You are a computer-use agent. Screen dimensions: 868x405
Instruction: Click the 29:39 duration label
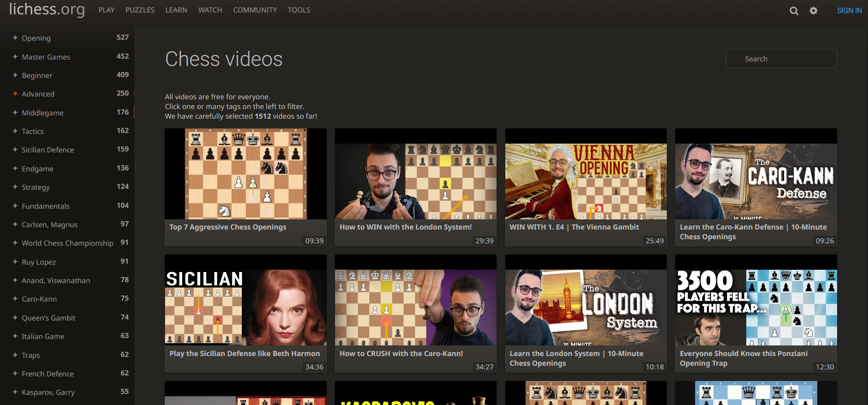pyautogui.click(x=485, y=241)
